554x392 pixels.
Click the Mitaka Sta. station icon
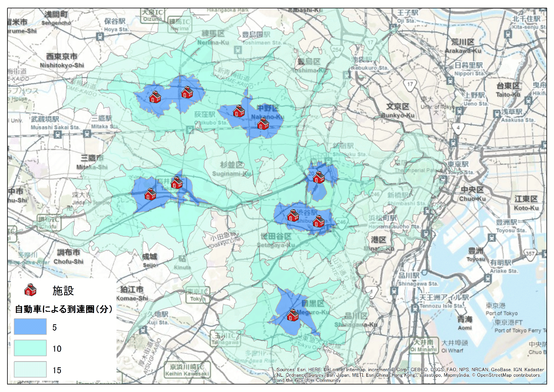pos(87,133)
